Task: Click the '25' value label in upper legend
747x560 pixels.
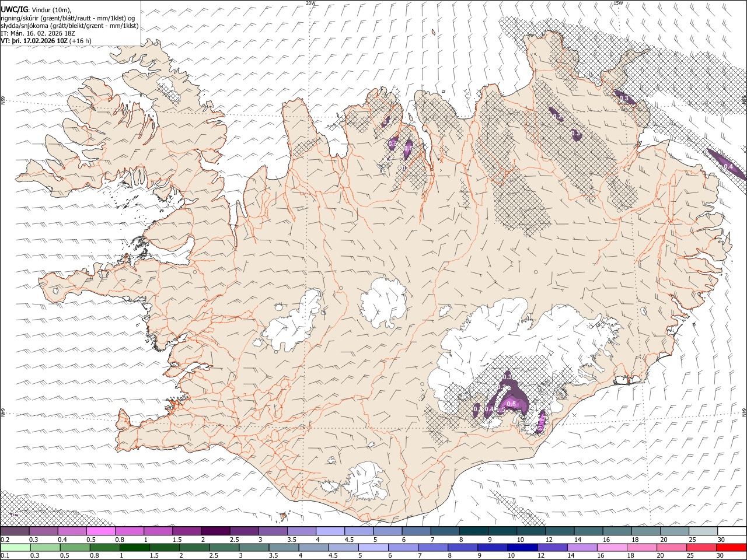Action: click(692, 540)
